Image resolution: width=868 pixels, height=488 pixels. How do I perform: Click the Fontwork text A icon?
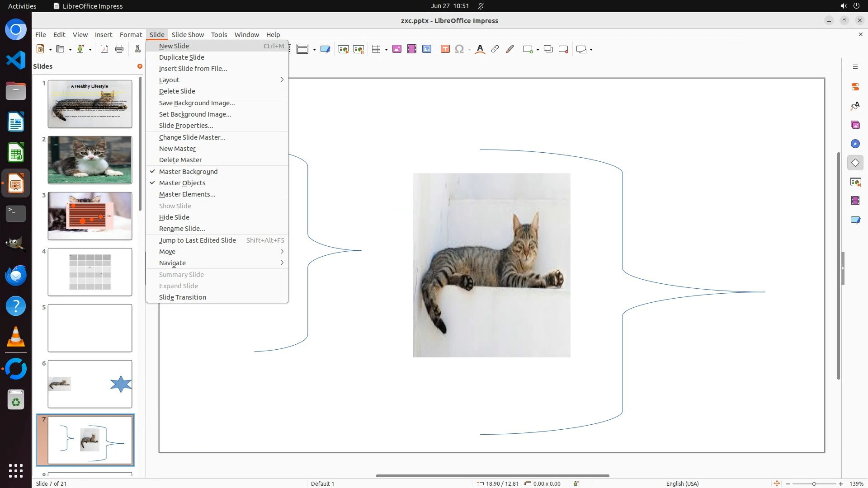pos(480,49)
